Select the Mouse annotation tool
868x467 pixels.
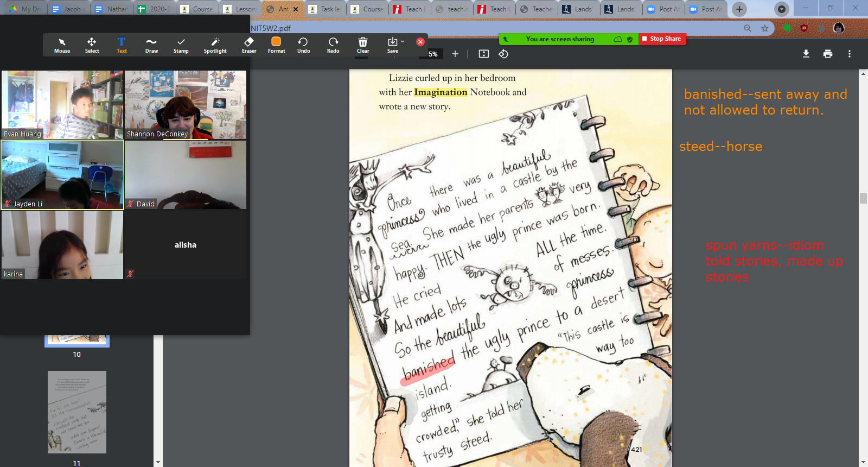click(62, 45)
